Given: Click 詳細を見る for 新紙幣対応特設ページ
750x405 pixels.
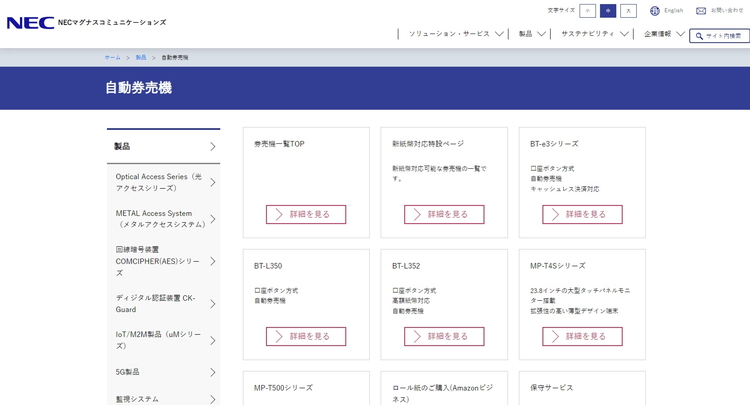Looking at the screenshot, I should point(444,214).
